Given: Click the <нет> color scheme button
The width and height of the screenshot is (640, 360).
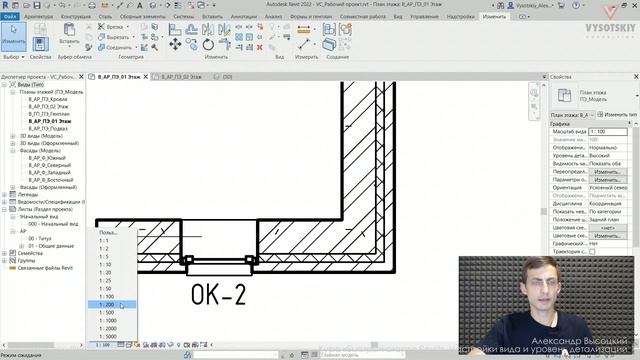Looking at the screenshot, I should coord(607,228).
